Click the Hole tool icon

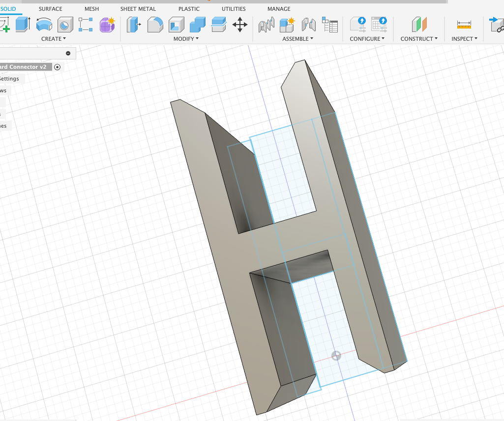coord(65,24)
